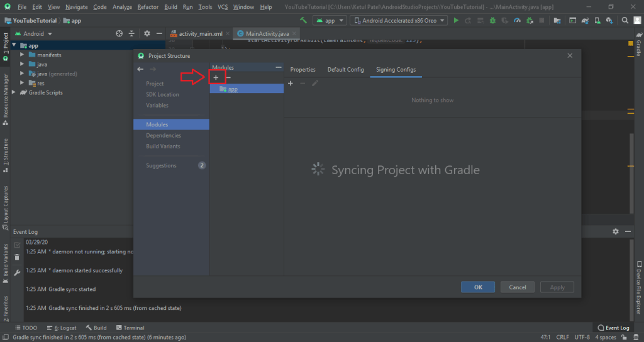Toggle the Build Variants side panel

(x=5, y=261)
